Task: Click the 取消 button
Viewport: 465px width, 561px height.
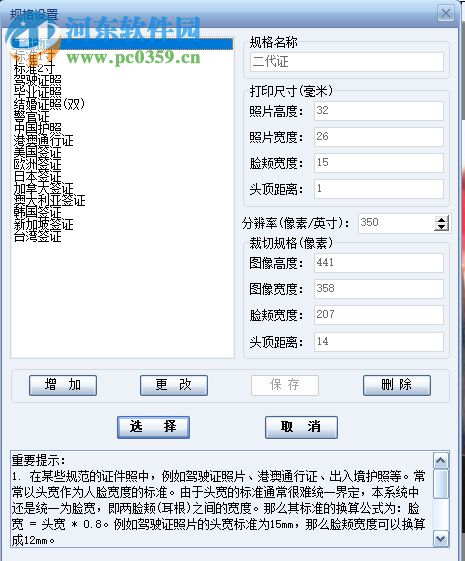Action: point(301,427)
